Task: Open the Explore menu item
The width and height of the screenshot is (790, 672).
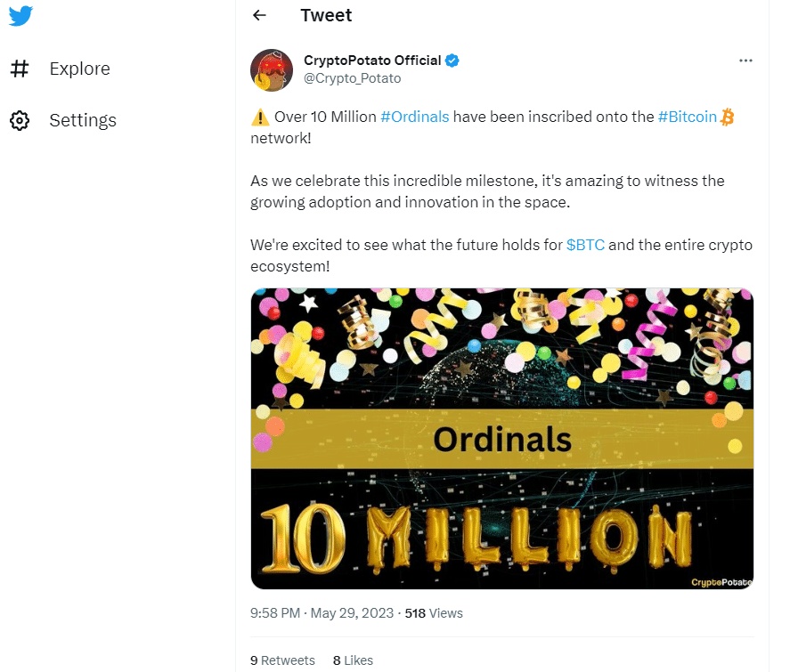Action: pyautogui.click(x=79, y=69)
